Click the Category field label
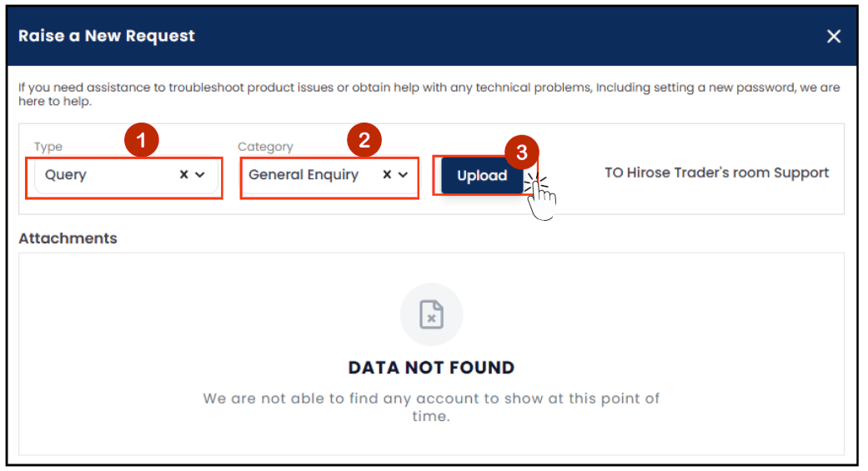 point(265,147)
